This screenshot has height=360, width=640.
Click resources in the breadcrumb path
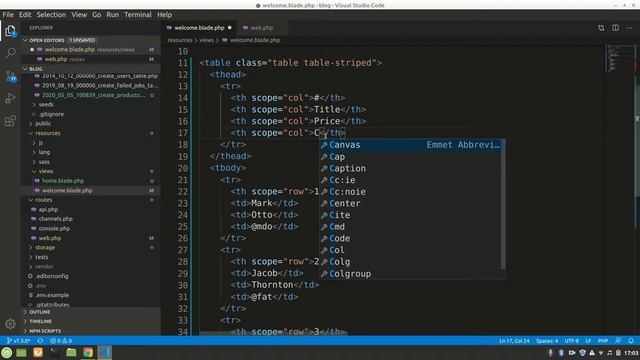(x=180, y=40)
